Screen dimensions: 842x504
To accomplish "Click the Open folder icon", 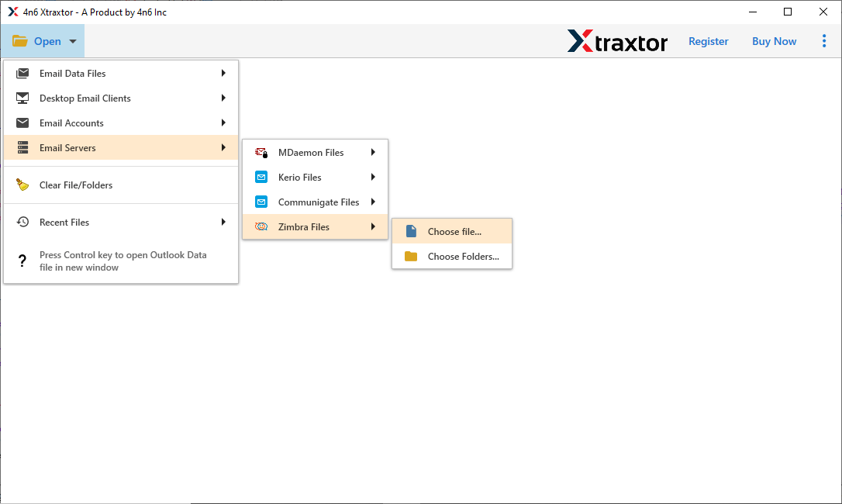I will pyautogui.click(x=20, y=41).
